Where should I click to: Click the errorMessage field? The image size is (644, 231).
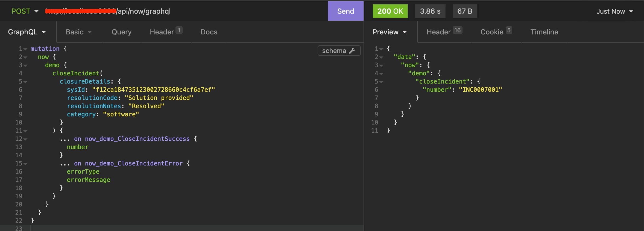coord(89,180)
